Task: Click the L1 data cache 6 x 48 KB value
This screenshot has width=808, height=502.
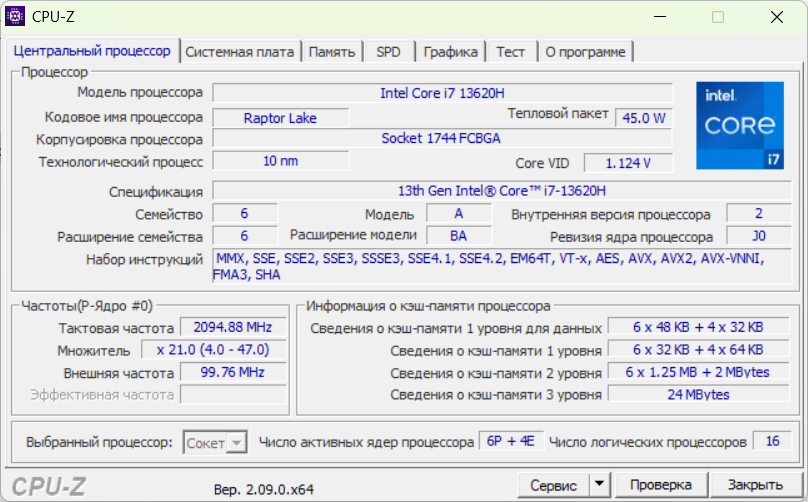Action: [698, 327]
